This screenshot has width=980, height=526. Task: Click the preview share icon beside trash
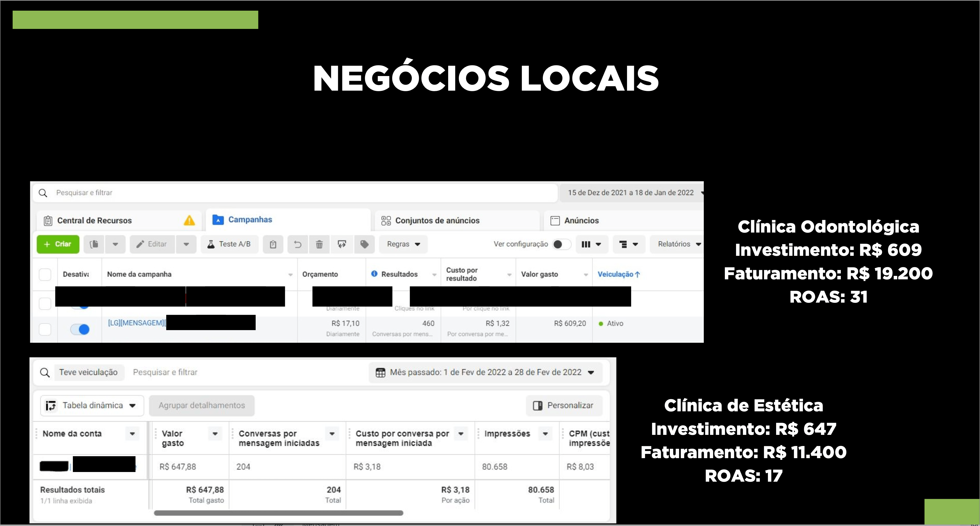click(342, 244)
